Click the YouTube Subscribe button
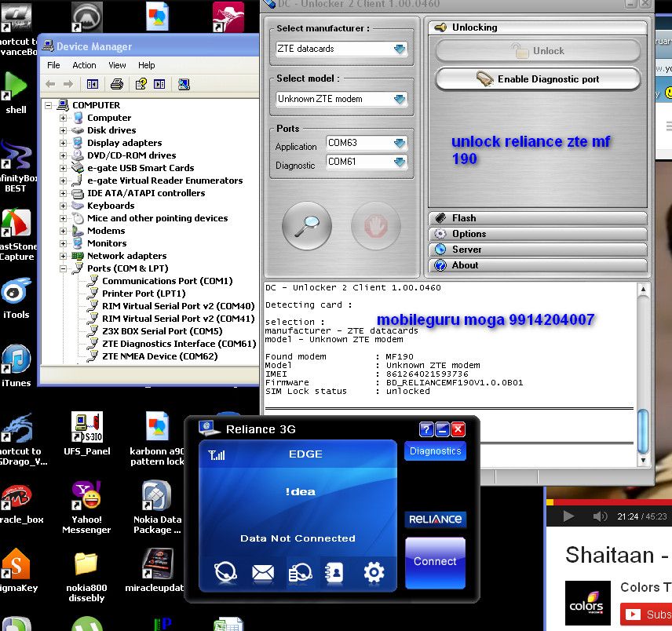 [x=646, y=615]
